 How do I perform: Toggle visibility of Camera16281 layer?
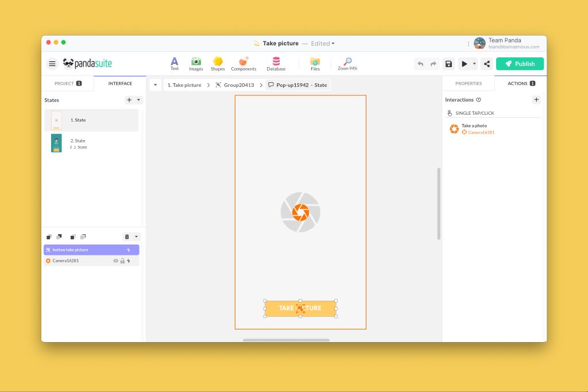115,261
